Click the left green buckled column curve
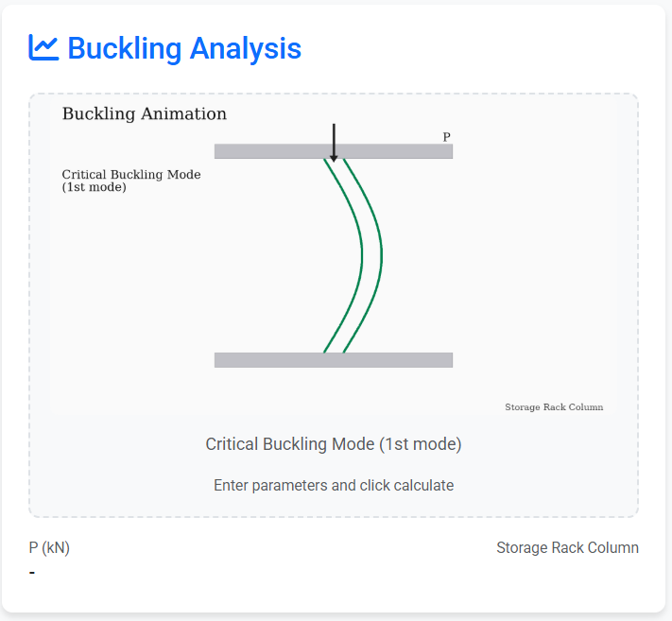This screenshot has height=621, width=672. coord(362,255)
